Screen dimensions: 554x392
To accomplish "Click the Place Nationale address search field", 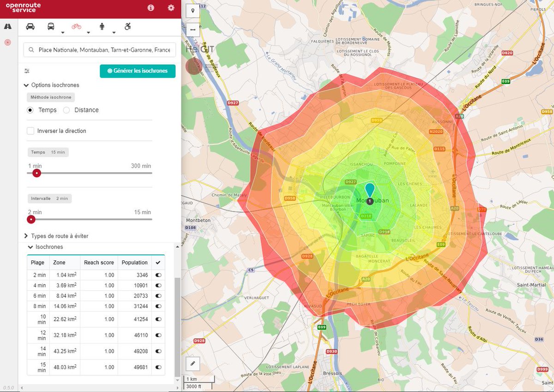I will point(100,50).
